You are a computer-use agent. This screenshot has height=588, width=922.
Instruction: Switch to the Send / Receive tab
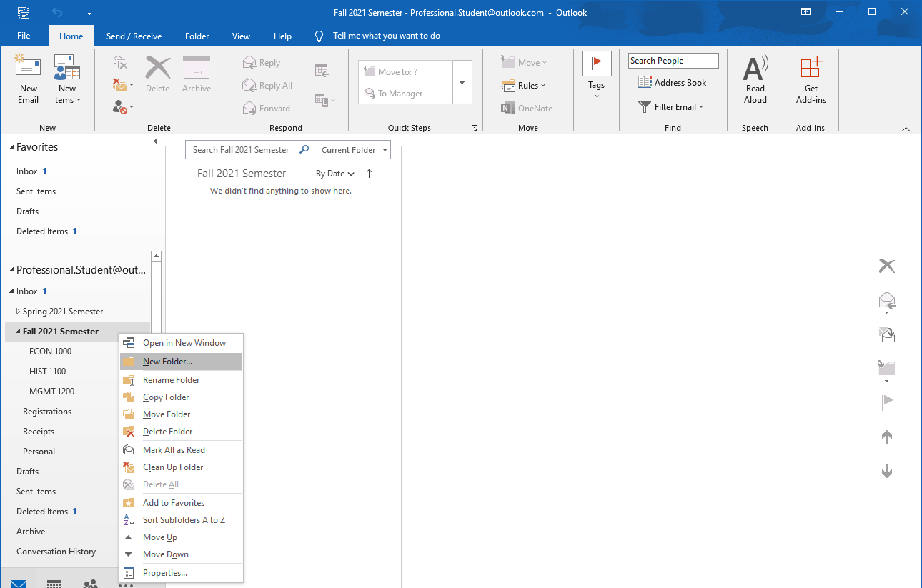[134, 36]
